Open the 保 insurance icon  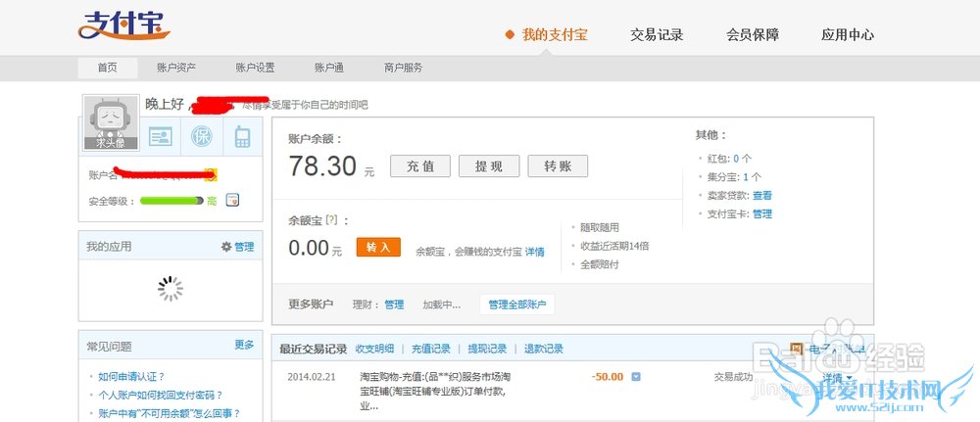[x=201, y=137]
